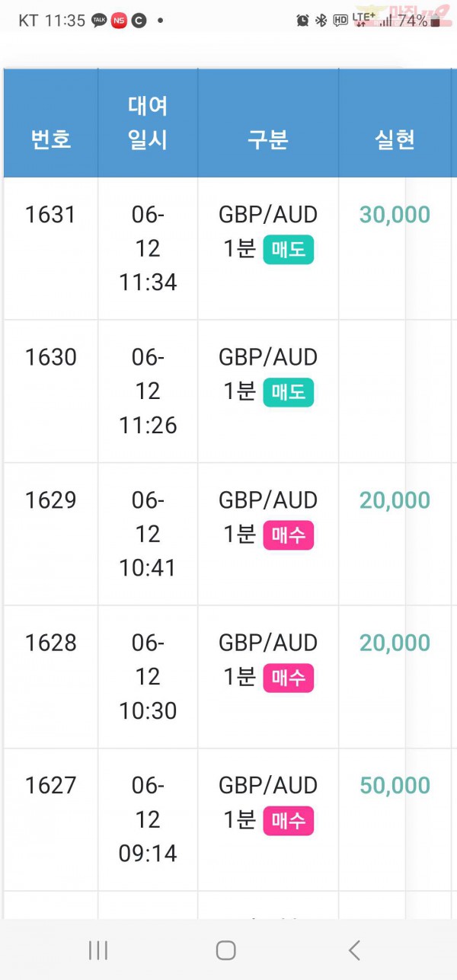The width and height of the screenshot is (457, 980).
Task: Select the 30,000 amount in row 1631
Action: pos(395,215)
